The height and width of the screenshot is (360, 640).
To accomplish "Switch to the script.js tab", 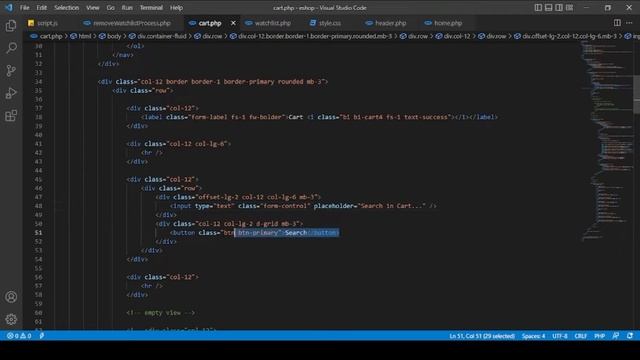I will (47, 23).
